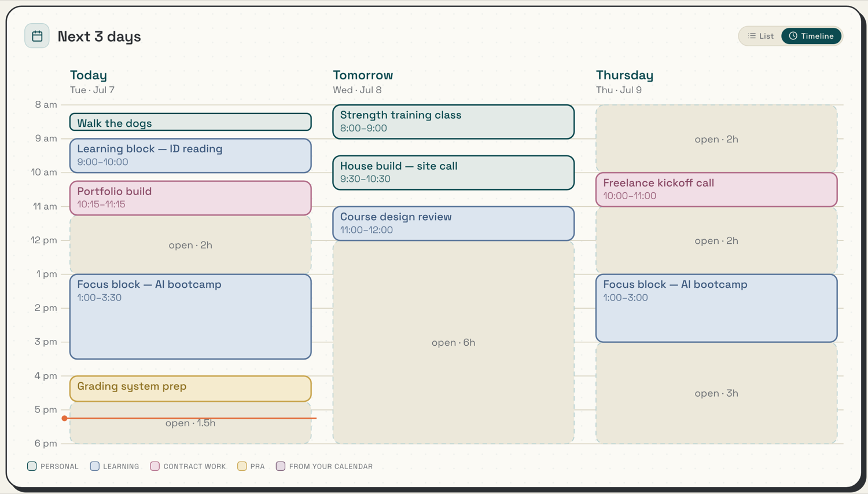Click the Contract Work legend swatch
The width and height of the screenshot is (868, 494).
[155, 466]
